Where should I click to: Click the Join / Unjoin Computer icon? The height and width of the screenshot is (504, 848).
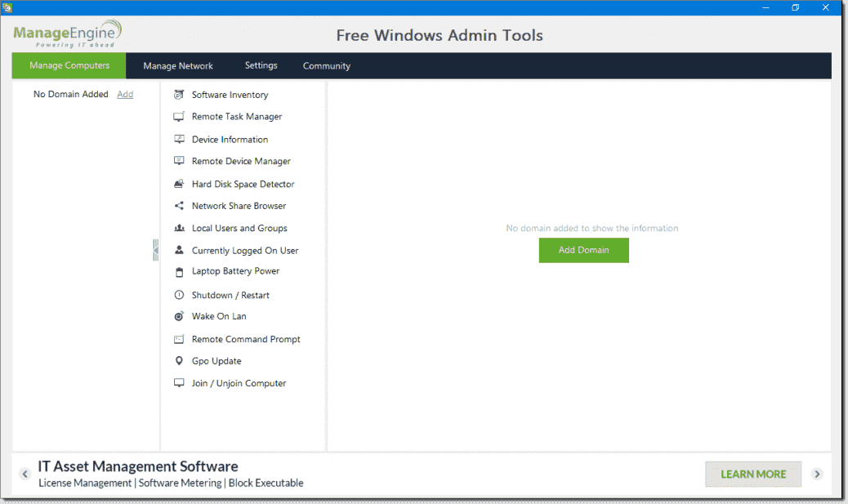click(x=179, y=383)
